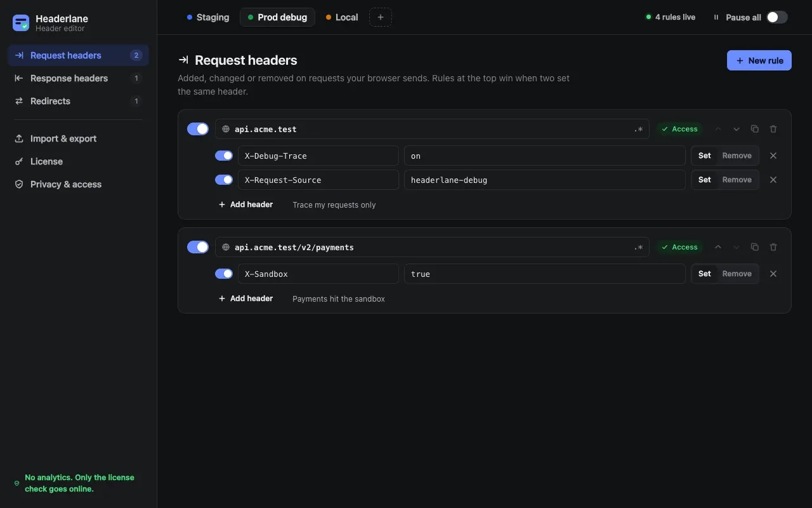Toggle the X-Sandbox header off
Image resolution: width=812 pixels, height=508 pixels.
[224, 274]
